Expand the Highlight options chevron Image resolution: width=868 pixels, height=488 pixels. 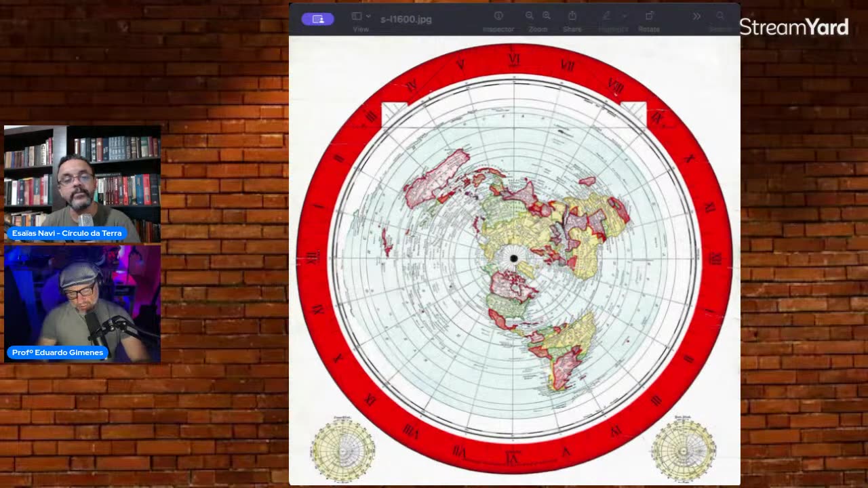tap(624, 16)
